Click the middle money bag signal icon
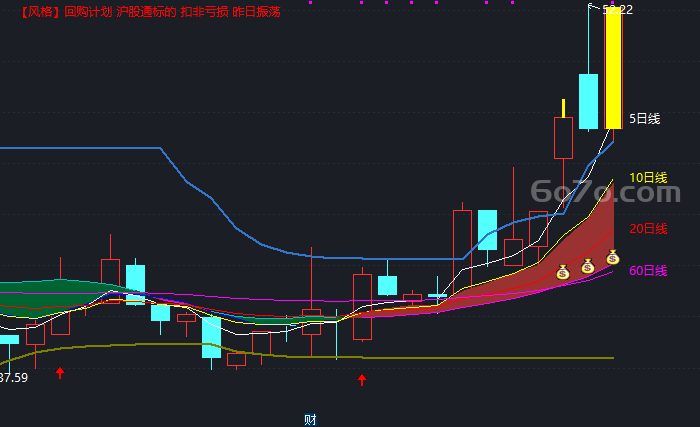 tap(588, 266)
